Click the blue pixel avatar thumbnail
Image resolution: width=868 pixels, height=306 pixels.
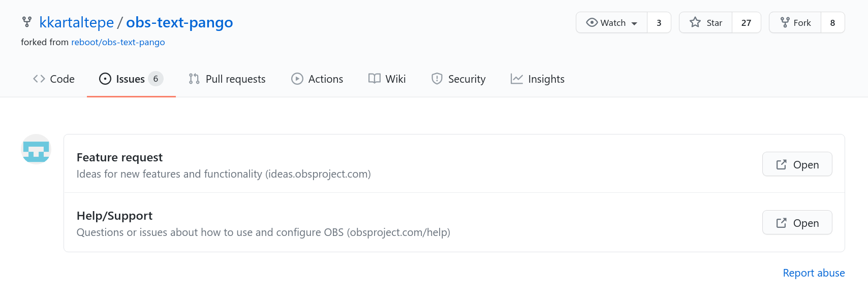point(36,149)
